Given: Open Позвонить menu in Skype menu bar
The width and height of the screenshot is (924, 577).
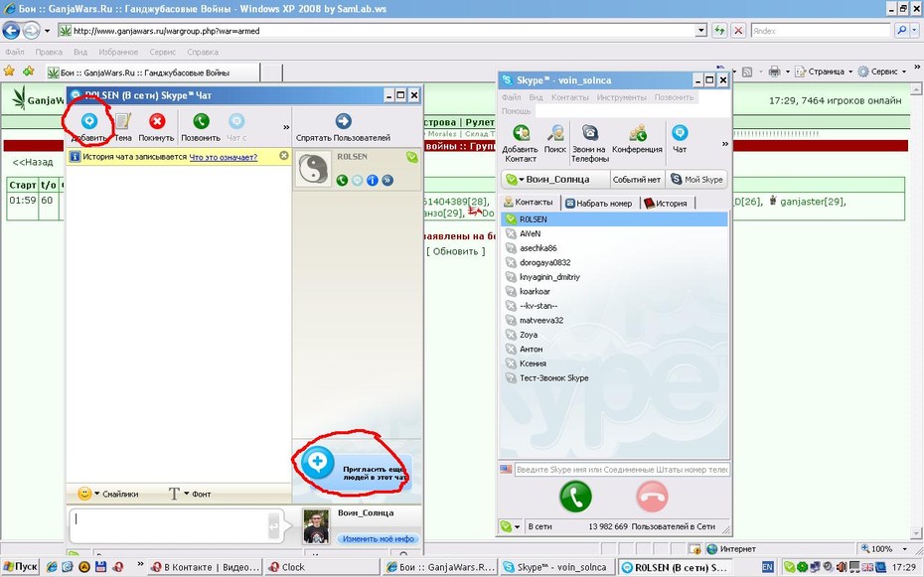Looking at the screenshot, I should 675,97.
